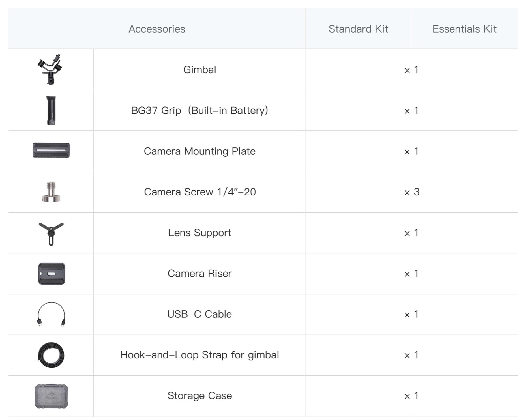Click the Storage Case quantity × 1
The height and width of the screenshot is (417, 532).
pos(411,395)
